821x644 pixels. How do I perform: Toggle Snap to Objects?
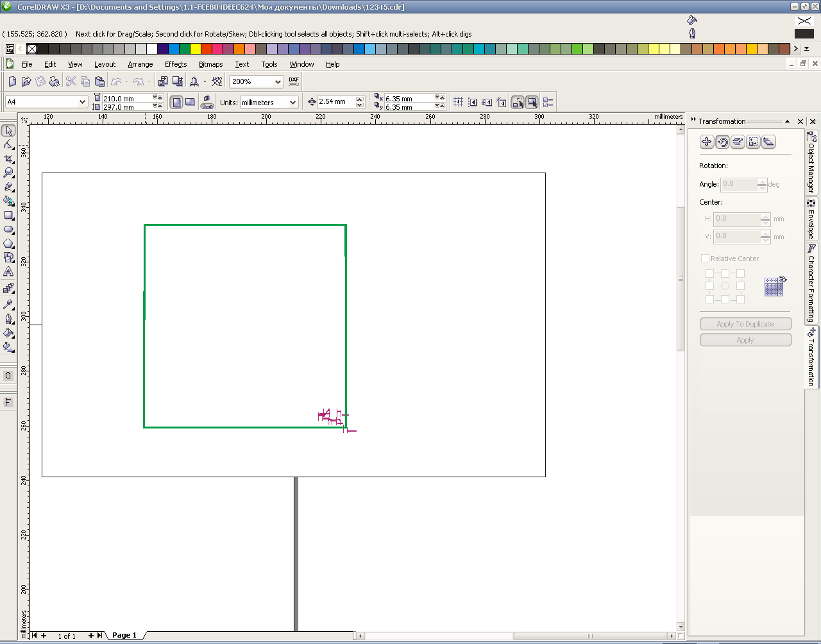487,102
